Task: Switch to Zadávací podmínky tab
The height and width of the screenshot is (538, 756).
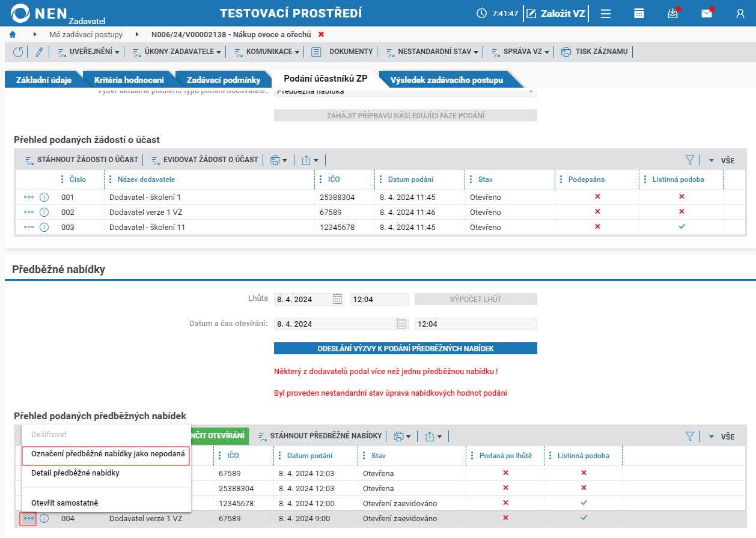Action: (223, 79)
